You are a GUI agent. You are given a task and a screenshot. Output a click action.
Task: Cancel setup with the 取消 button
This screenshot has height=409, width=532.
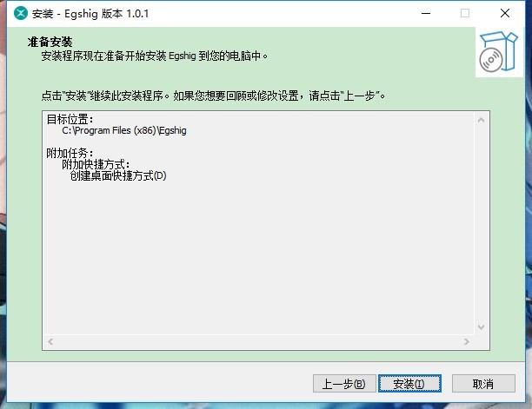[483, 384]
